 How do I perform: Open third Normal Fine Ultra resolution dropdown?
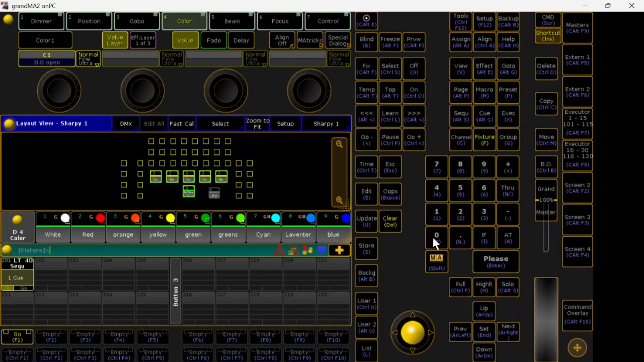pyautogui.click(x=255, y=59)
